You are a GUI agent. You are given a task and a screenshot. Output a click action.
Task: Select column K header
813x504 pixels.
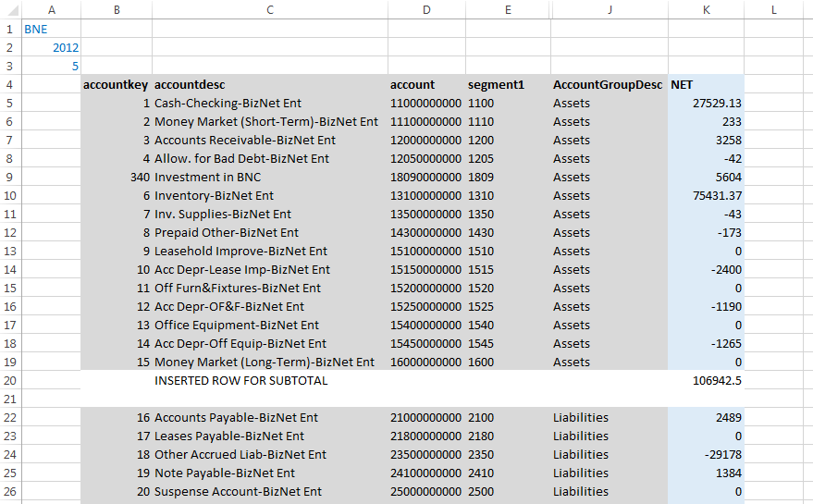(705, 9)
